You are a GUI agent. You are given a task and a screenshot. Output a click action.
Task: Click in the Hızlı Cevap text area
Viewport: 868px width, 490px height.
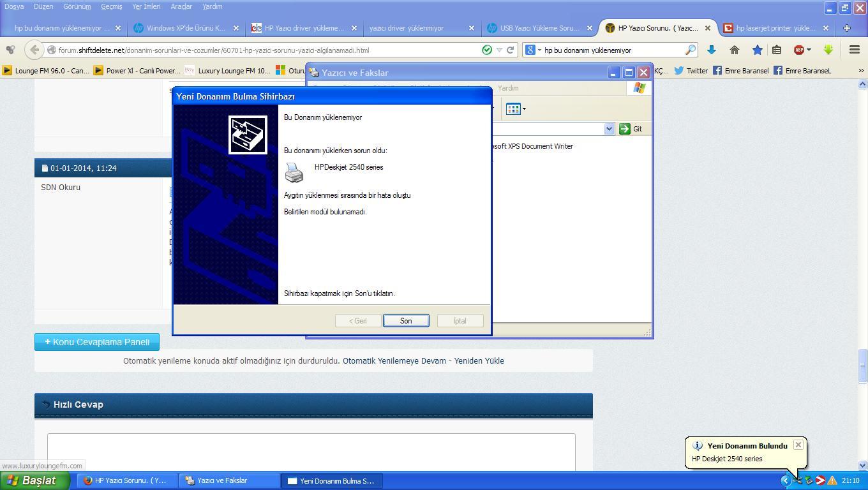311,452
